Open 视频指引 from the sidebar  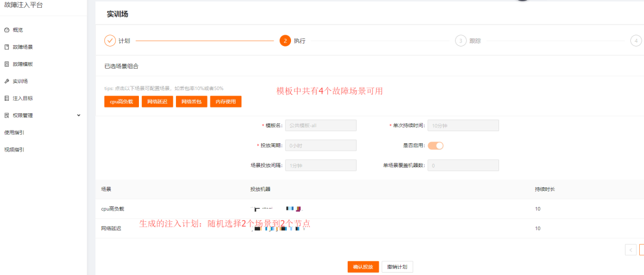[14, 150]
